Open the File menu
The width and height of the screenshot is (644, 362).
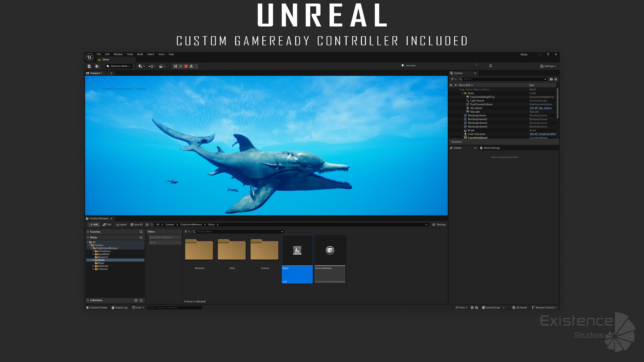(x=99, y=54)
